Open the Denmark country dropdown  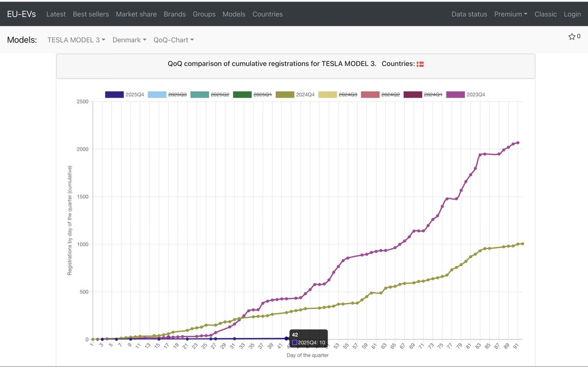tap(129, 40)
